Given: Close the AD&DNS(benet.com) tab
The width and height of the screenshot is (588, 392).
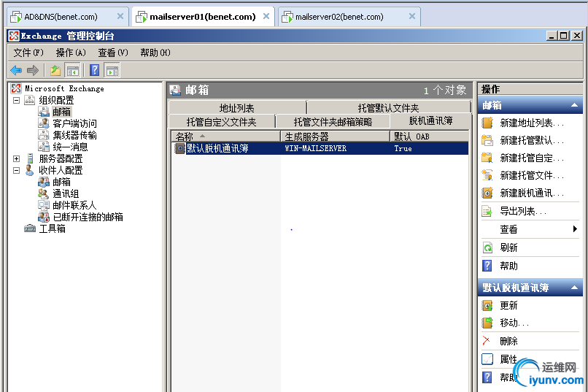Looking at the screenshot, I should click(x=120, y=16).
